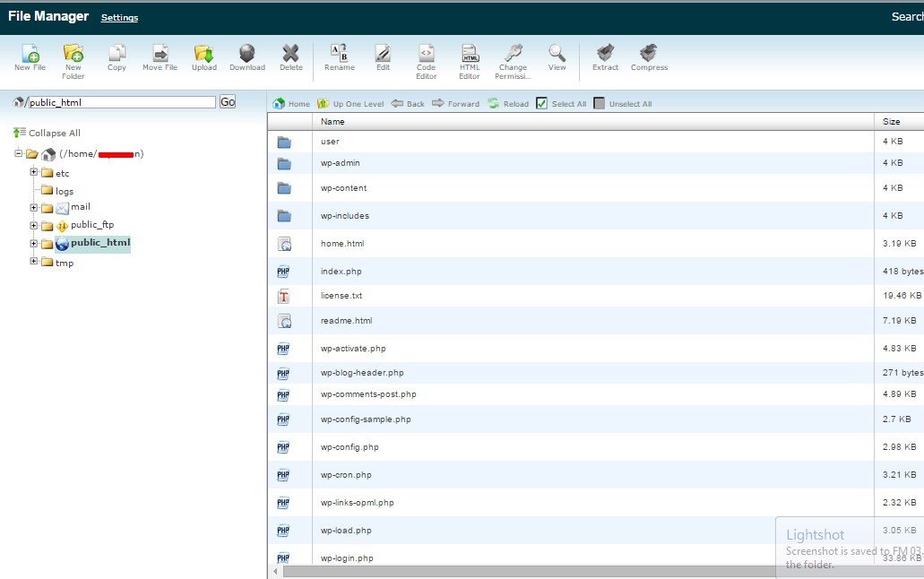Image resolution: width=924 pixels, height=579 pixels.
Task: Open the Upload tool
Action: click(x=204, y=57)
